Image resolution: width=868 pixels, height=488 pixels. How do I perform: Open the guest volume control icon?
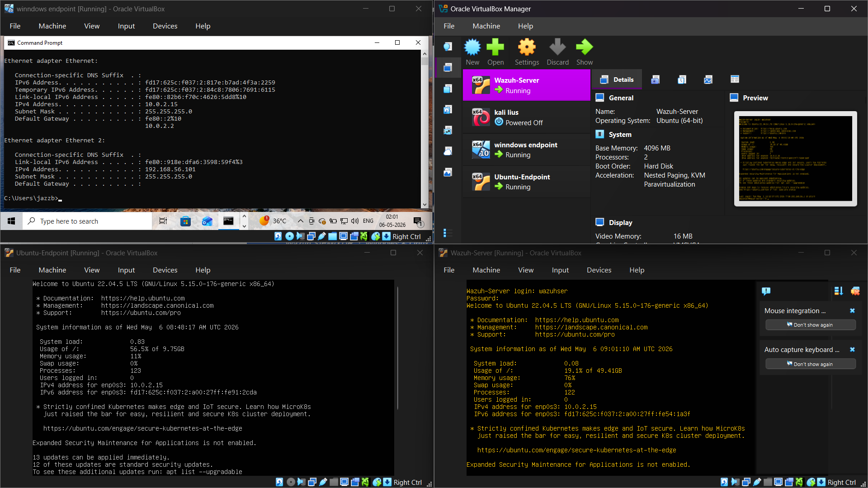tap(355, 221)
